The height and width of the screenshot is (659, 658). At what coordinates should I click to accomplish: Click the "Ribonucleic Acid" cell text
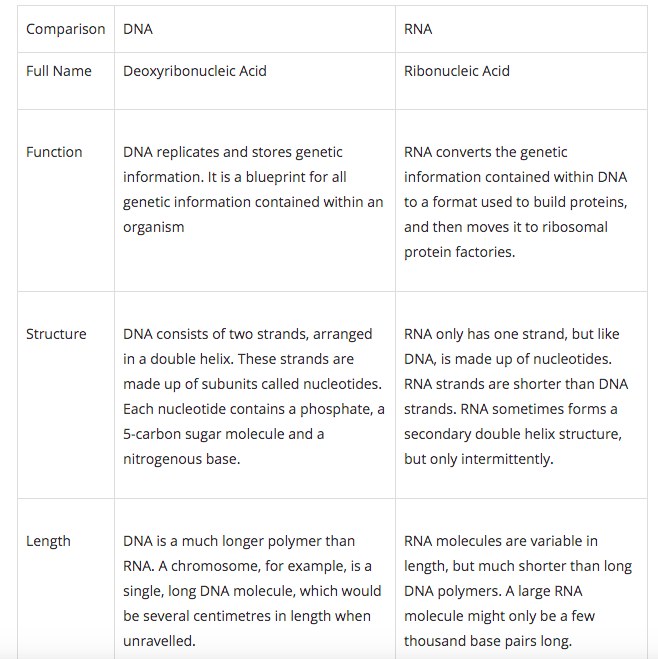(457, 71)
